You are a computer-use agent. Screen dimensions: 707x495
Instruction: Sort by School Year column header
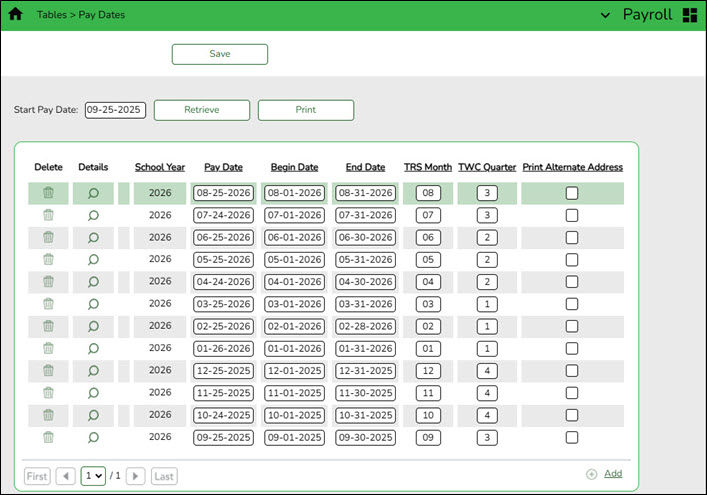160,167
